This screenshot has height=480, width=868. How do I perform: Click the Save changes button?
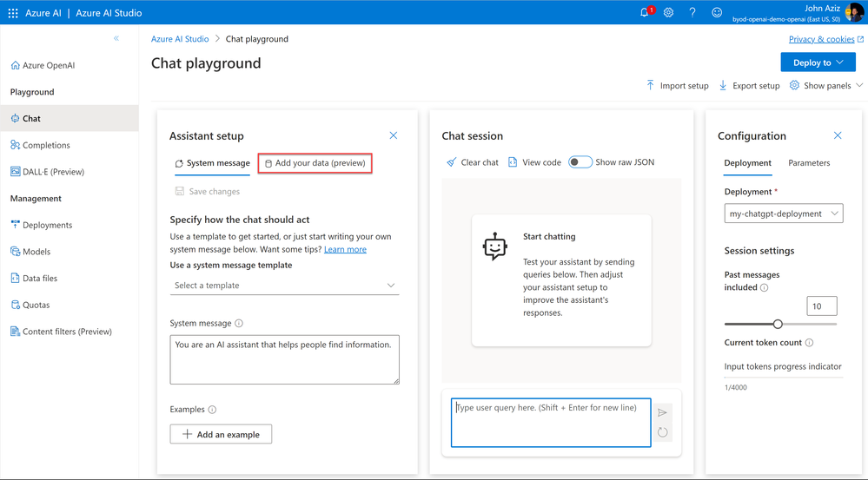tap(208, 191)
